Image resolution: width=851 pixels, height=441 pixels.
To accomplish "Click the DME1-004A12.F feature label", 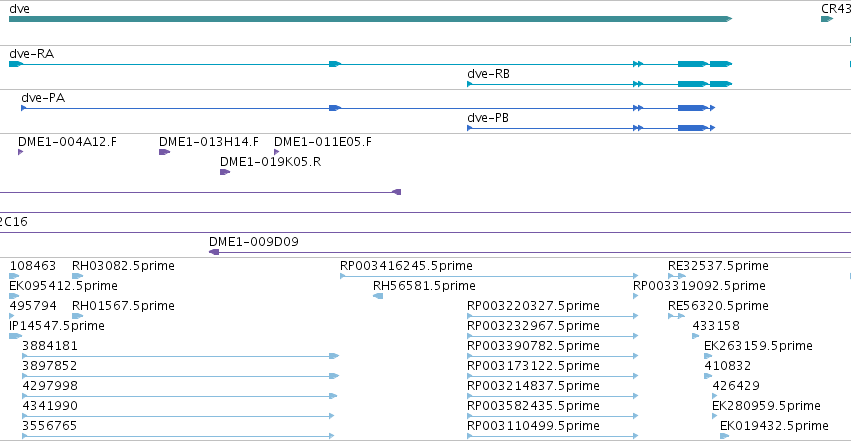I will point(67,142).
